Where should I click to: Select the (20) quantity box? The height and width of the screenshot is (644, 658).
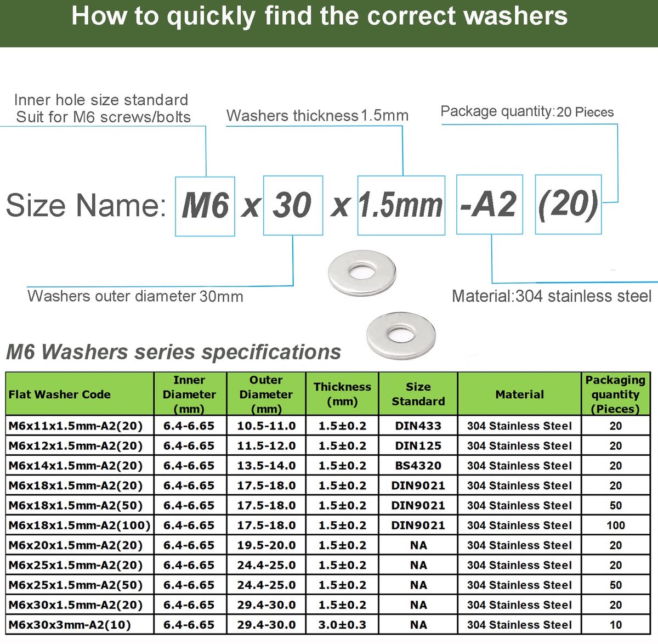[x=569, y=204]
